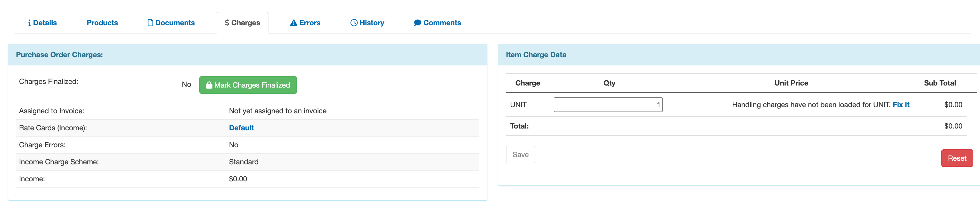Click the Sub Total column header
Screen dimensions: 980x205
939,83
